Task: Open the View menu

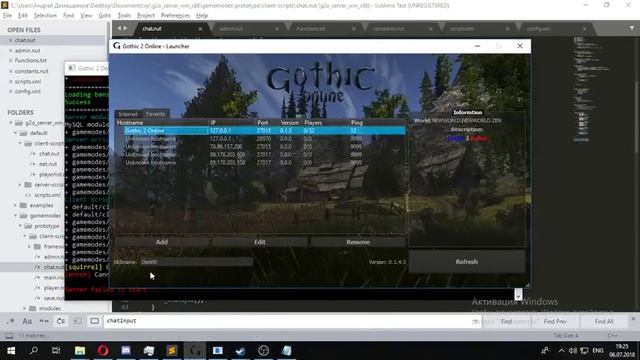Action: click(86, 16)
